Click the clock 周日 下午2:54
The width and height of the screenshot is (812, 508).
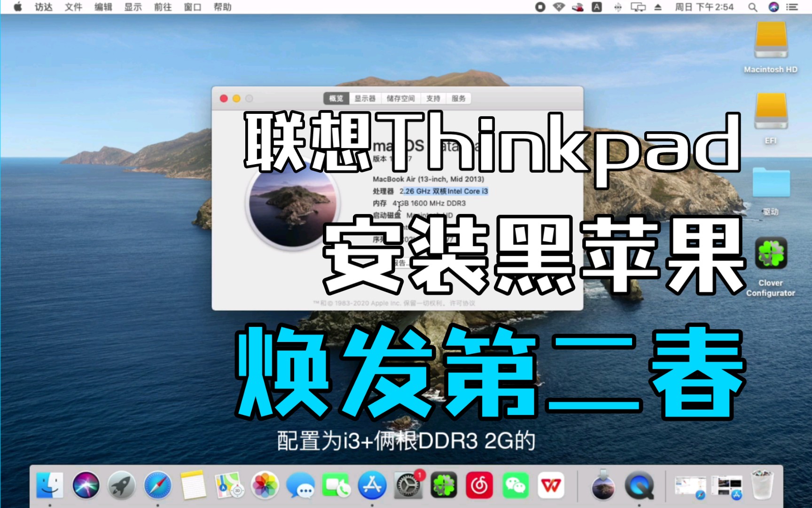[x=704, y=7]
